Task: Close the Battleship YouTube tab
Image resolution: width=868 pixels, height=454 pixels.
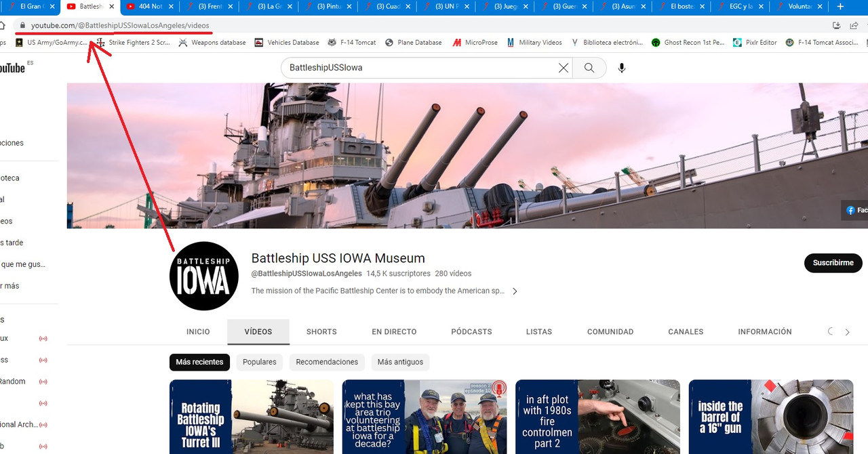Action: [x=112, y=7]
